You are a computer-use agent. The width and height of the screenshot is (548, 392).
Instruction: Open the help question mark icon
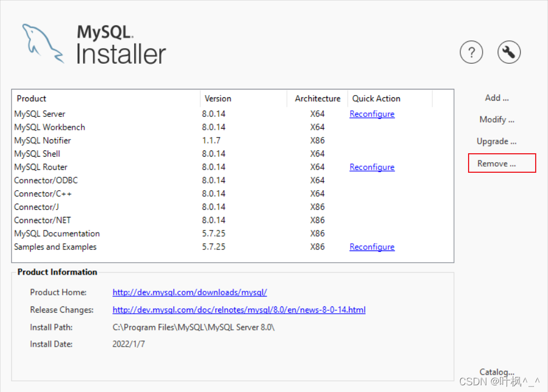471,53
